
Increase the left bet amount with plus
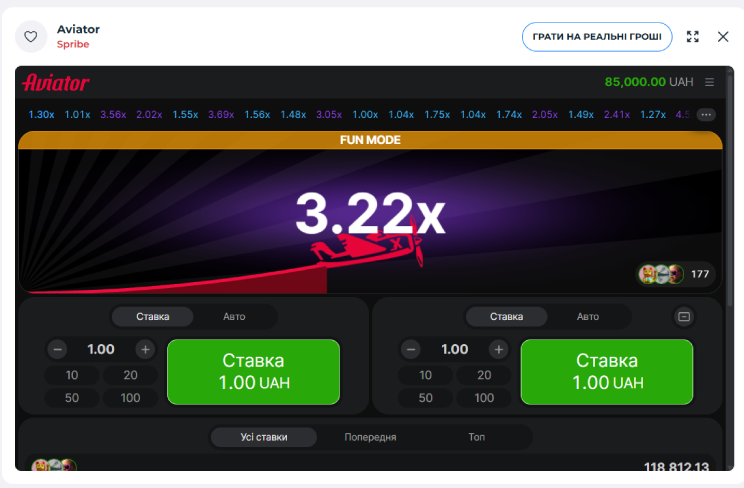click(145, 349)
